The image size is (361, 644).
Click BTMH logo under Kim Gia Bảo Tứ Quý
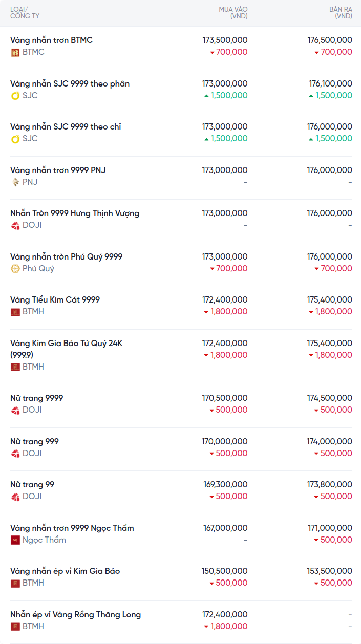(15, 367)
